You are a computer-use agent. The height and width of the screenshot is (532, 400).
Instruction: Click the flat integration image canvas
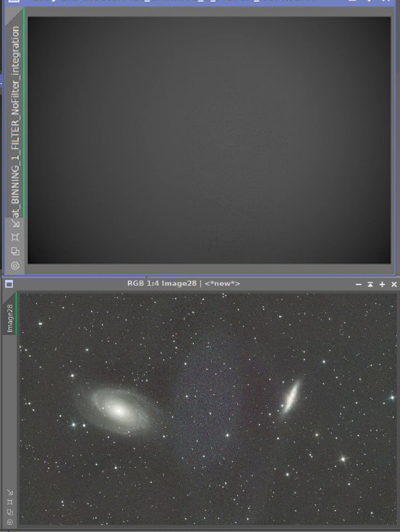pos(209,140)
